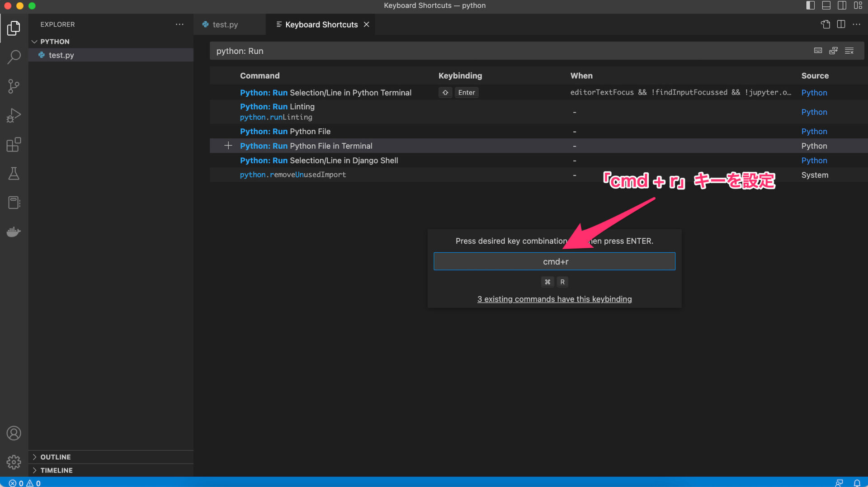868x487 pixels.
Task: Toggle the Primary Side Bar visibility
Action: click(x=810, y=5)
